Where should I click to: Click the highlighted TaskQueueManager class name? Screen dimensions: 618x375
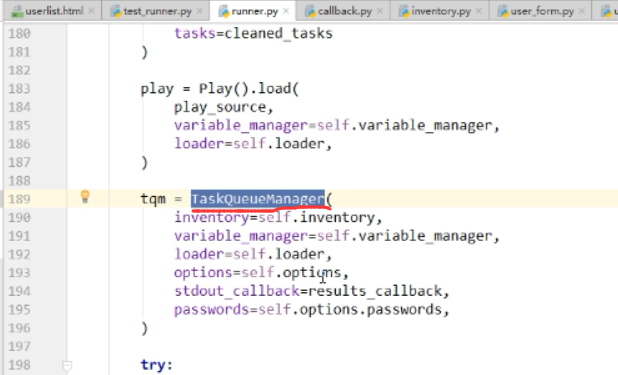pyautogui.click(x=258, y=199)
